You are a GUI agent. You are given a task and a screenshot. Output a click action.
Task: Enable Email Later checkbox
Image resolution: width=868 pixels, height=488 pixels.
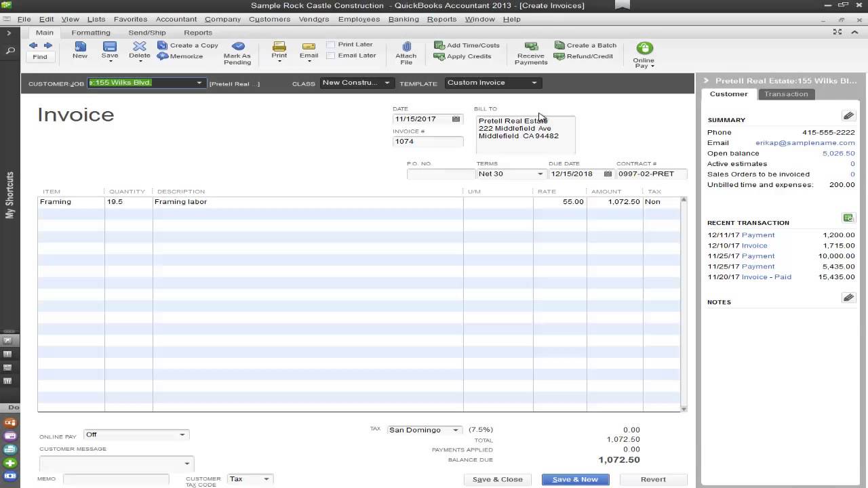point(331,56)
